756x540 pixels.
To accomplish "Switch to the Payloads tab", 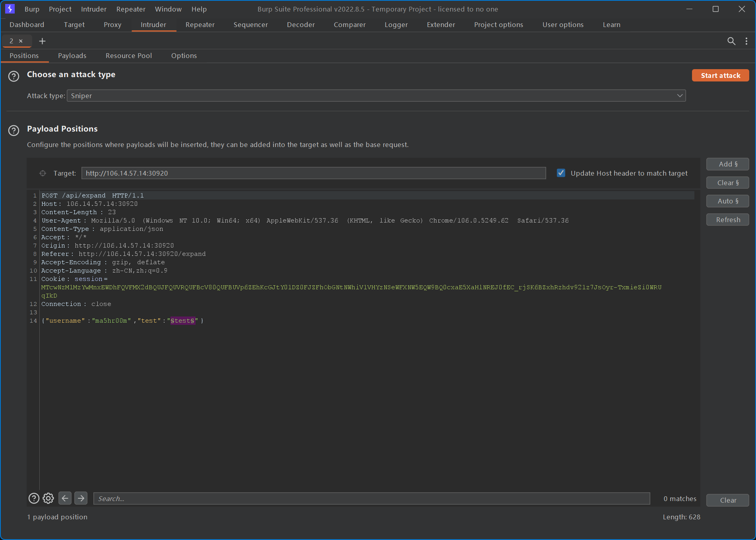I will click(72, 56).
